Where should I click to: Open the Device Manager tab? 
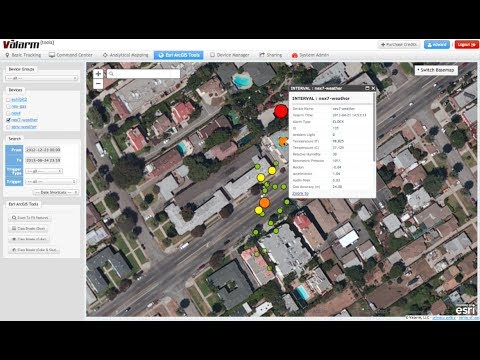tap(230, 55)
